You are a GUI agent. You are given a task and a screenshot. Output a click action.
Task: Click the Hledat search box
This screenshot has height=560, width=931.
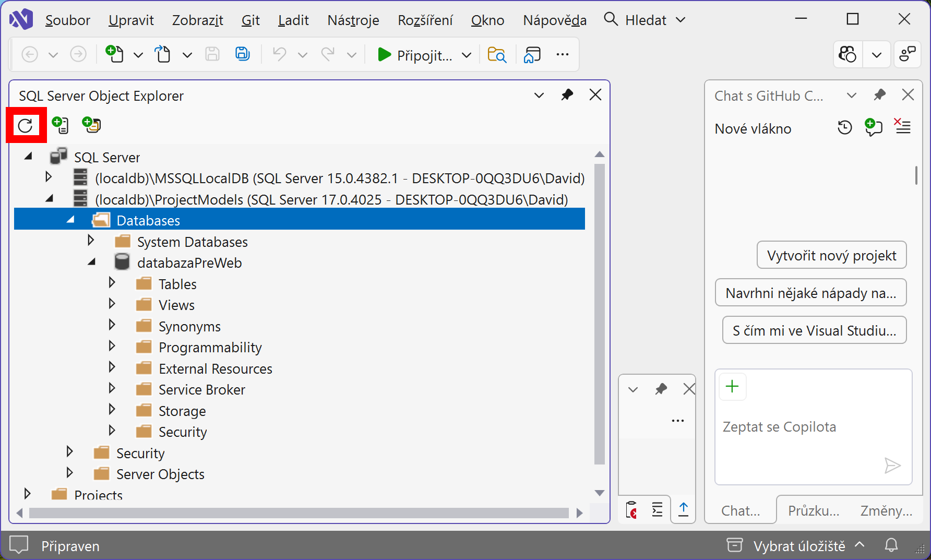point(644,20)
